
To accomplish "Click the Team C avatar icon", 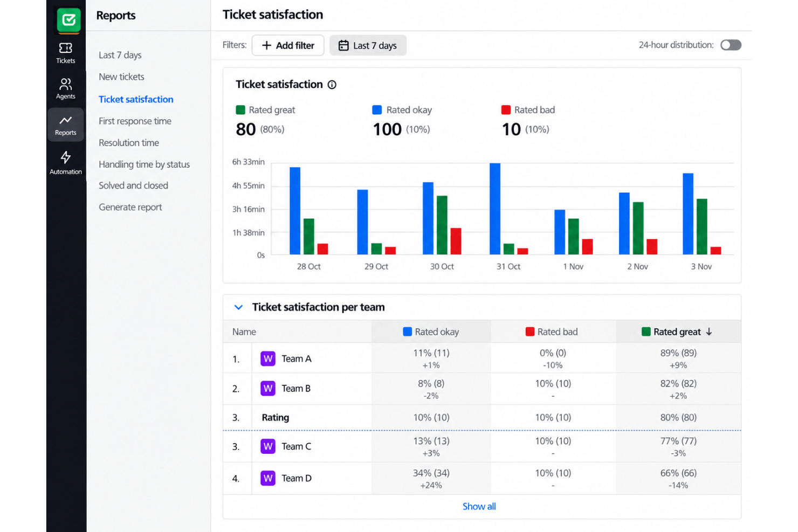I will (x=268, y=446).
